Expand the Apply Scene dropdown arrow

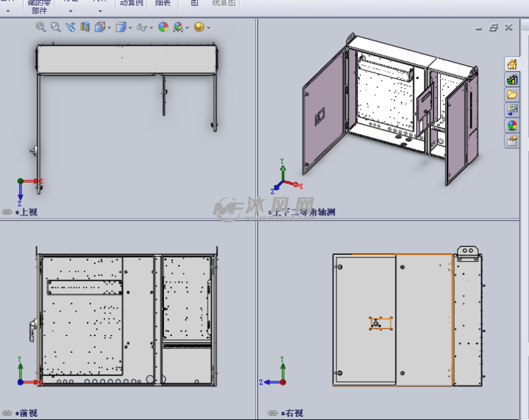click(x=187, y=28)
